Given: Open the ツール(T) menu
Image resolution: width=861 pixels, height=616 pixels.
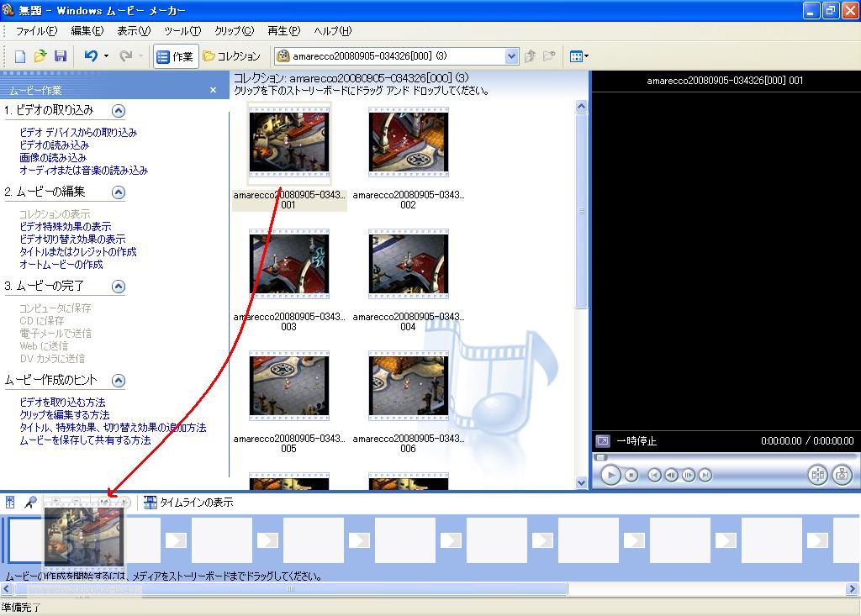Looking at the screenshot, I should [x=182, y=31].
